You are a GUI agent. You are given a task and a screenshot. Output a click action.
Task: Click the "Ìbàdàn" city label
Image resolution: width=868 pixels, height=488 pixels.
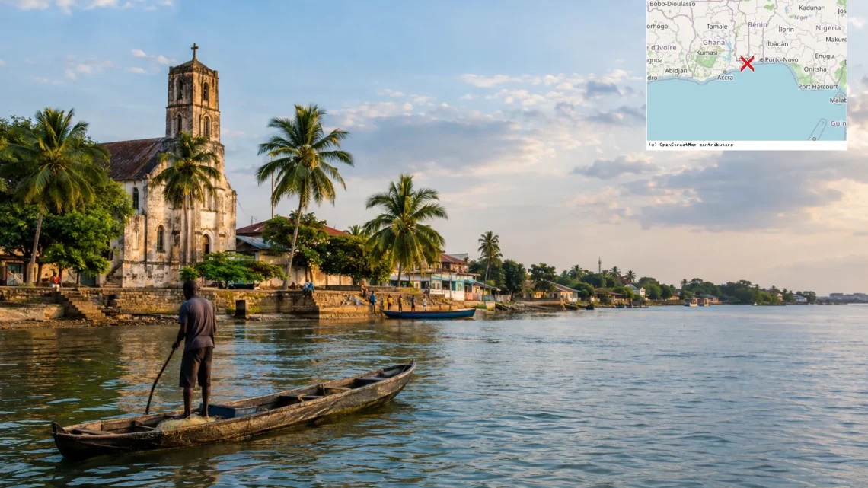point(777,44)
